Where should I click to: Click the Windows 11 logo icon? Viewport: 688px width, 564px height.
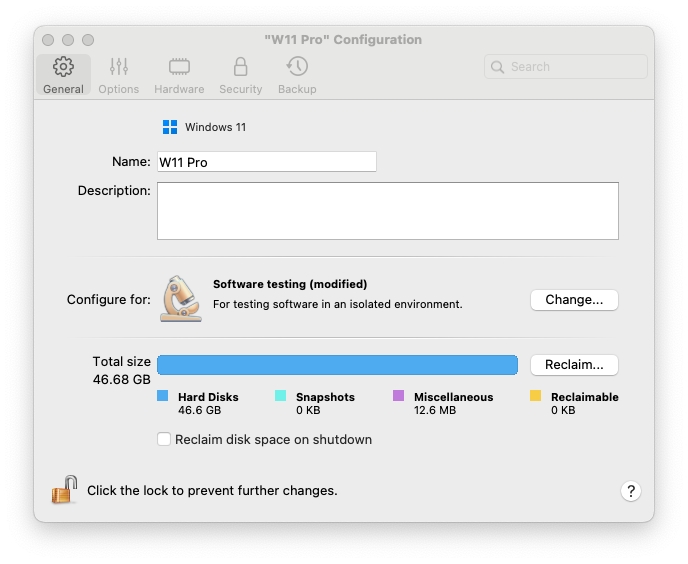tap(170, 127)
